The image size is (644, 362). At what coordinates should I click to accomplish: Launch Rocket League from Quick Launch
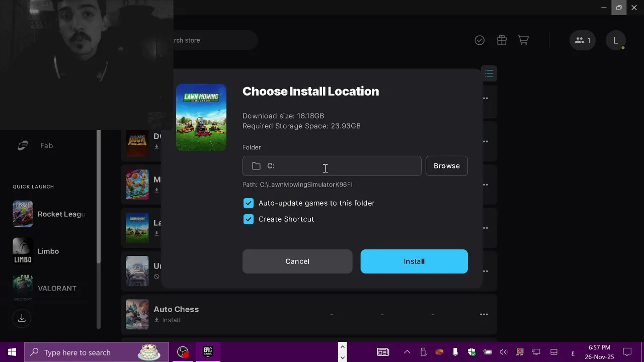61,214
